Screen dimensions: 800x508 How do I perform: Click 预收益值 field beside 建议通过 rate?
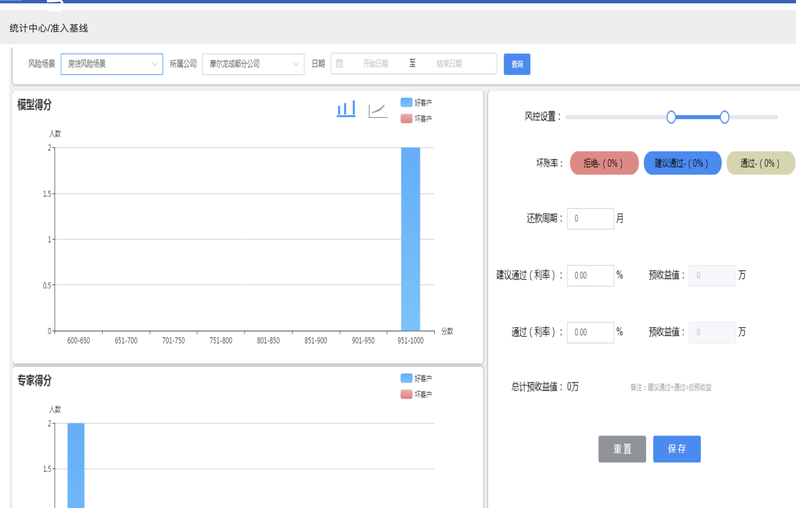[x=712, y=275]
